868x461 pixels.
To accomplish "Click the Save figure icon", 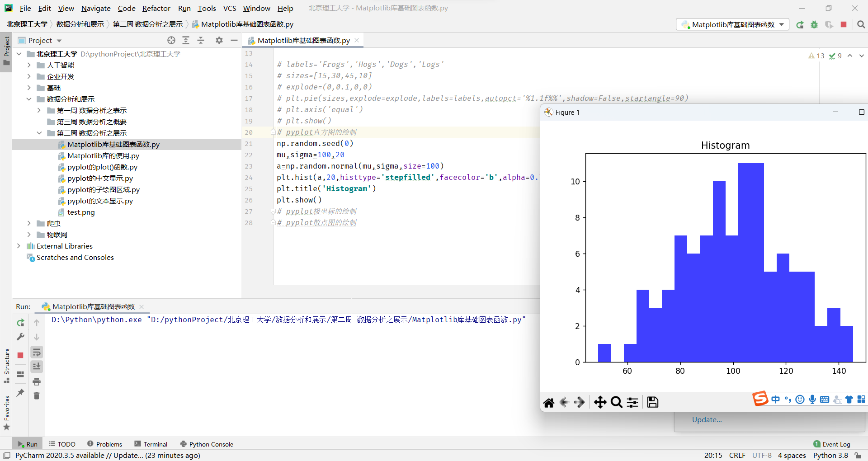I will (653, 402).
